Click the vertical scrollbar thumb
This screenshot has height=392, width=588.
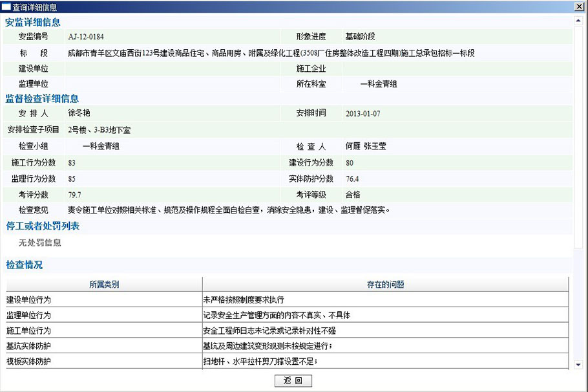(x=578, y=136)
